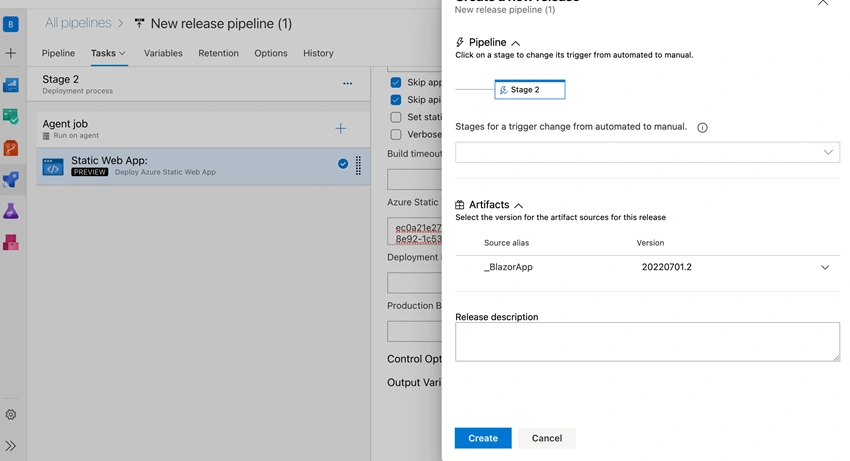Switch to the History tab

pos(318,53)
